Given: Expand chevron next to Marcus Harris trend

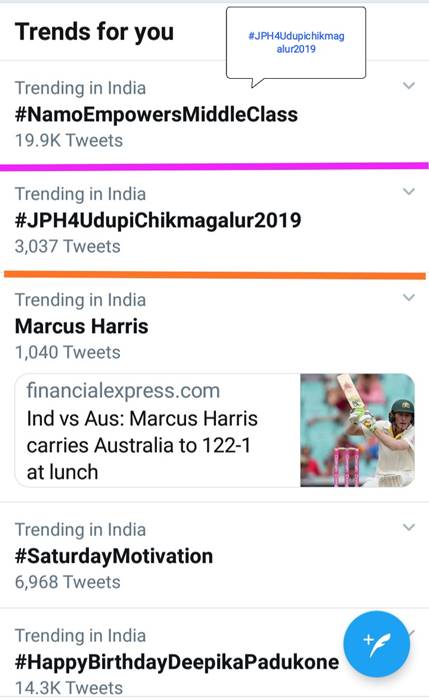Looking at the screenshot, I should 409,297.
